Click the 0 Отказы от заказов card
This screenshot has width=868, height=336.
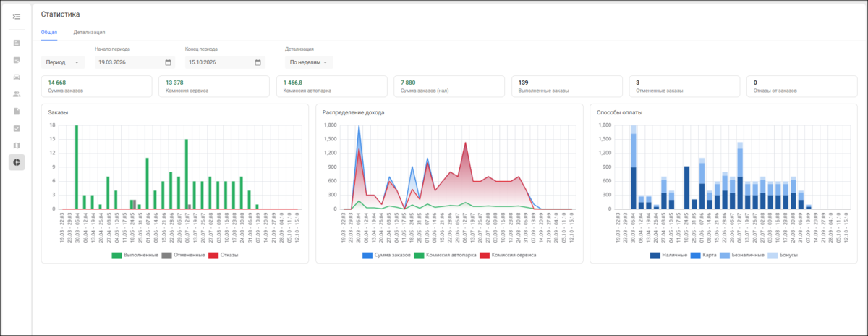[x=802, y=86]
